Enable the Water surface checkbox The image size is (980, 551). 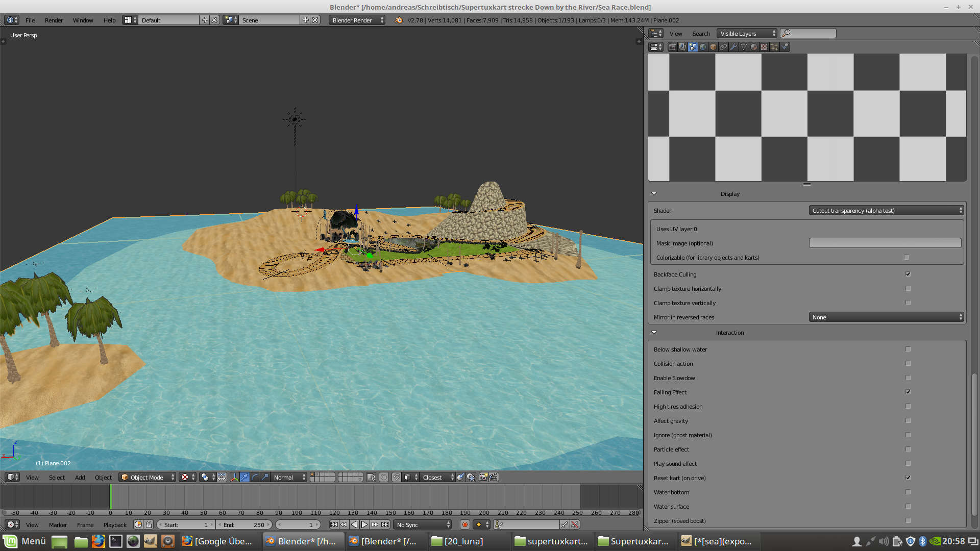tap(908, 506)
